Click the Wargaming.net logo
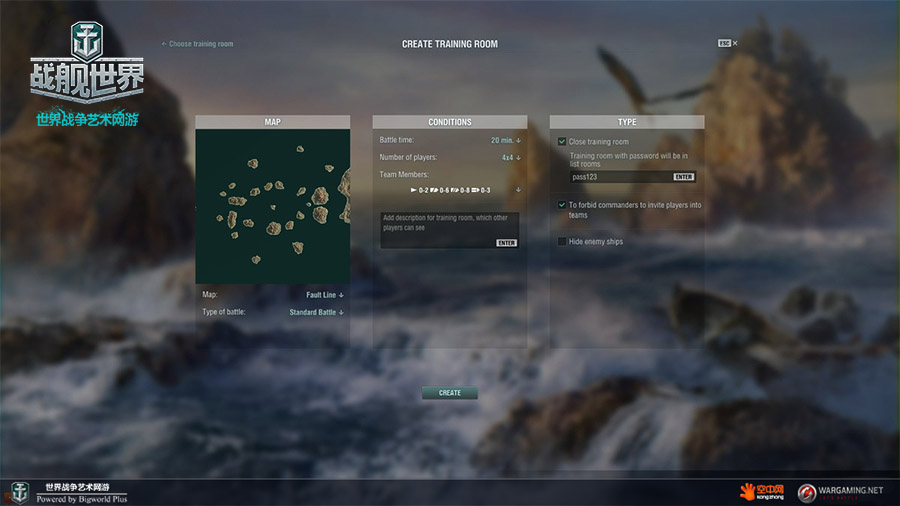 tap(840, 491)
